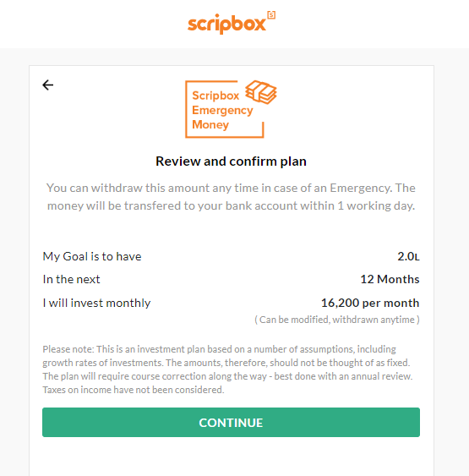Click the Please note disclaimer paragraph
This screenshot has height=476, width=469.
click(x=227, y=369)
